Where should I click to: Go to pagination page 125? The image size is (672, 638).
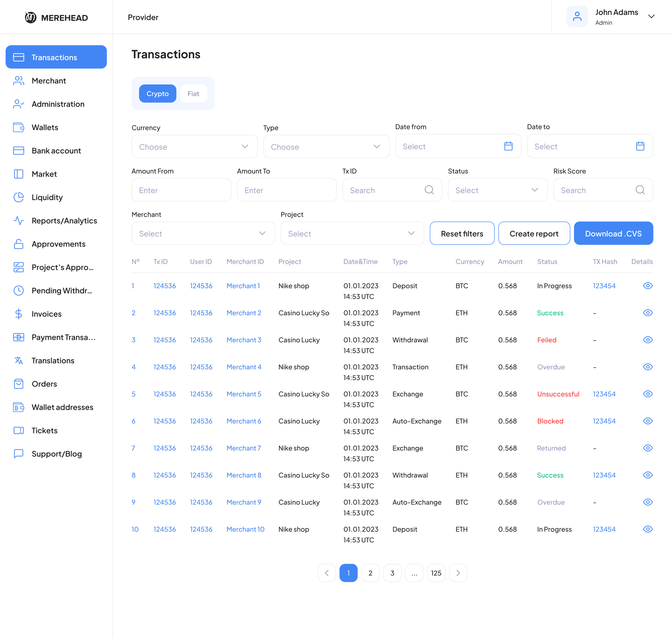point(436,573)
